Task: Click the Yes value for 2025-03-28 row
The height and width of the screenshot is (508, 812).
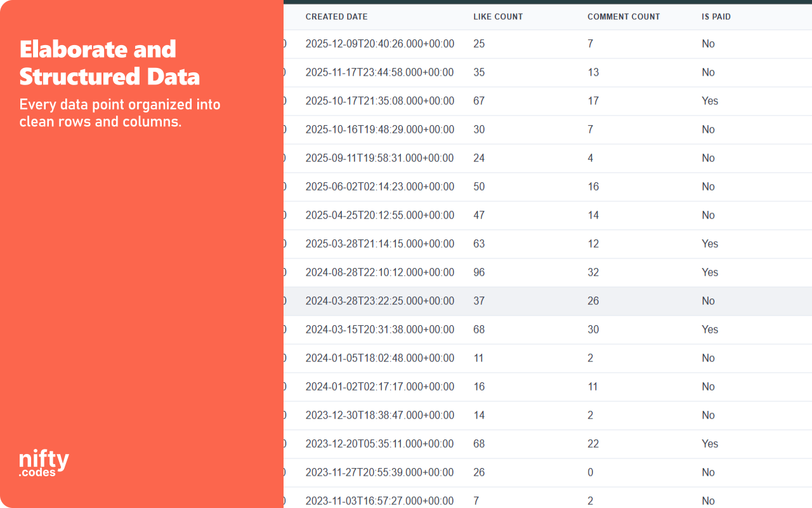Action: (710, 243)
